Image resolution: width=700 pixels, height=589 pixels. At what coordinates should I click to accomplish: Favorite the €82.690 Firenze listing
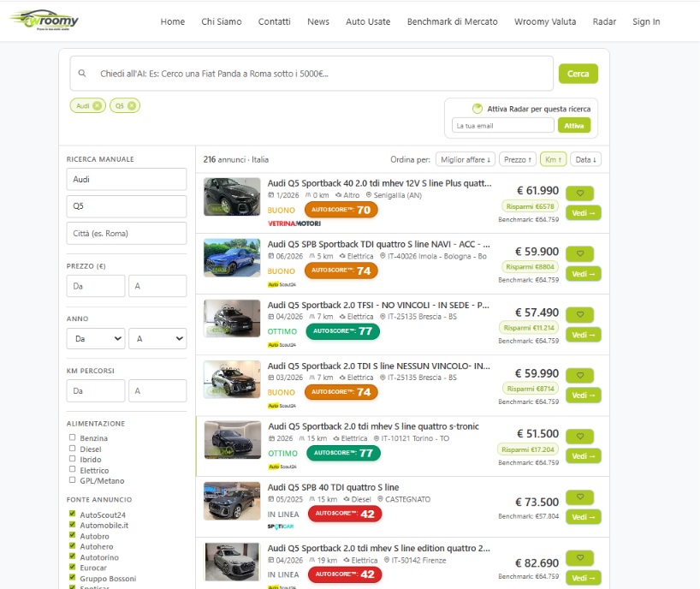pyautogui.click(x=580, y=557)
